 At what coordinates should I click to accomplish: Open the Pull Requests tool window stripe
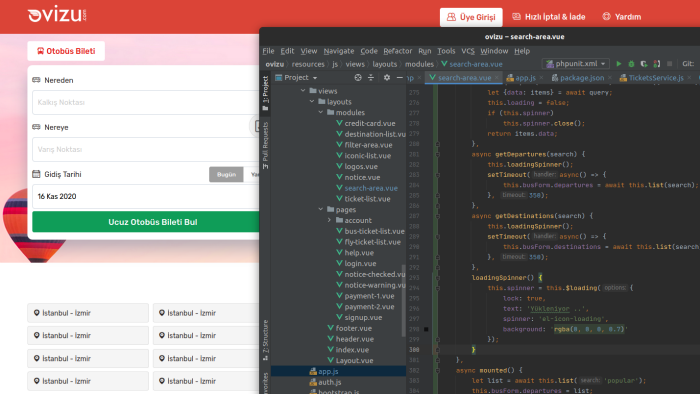pos(265,145)
